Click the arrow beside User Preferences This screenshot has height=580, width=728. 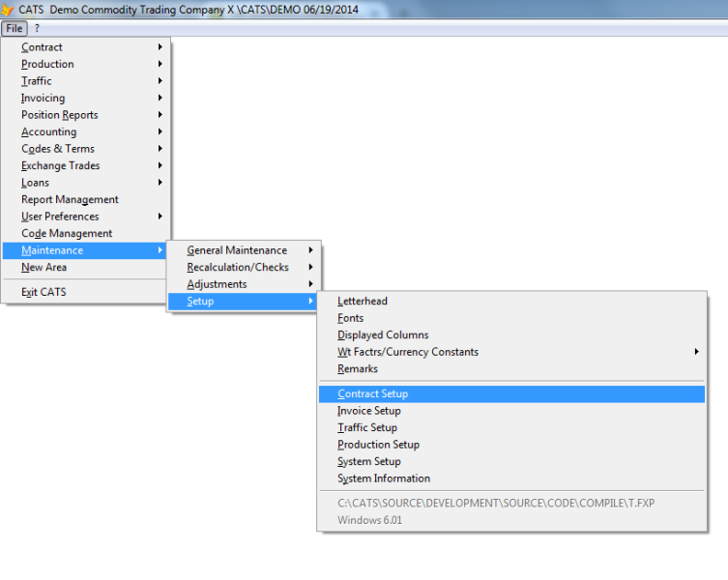click(x=160, y=216)
